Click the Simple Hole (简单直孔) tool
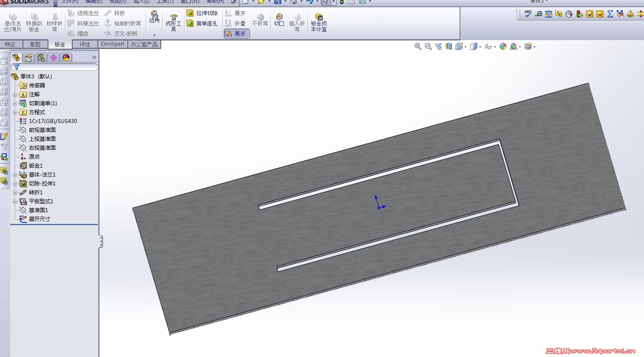 202,23
